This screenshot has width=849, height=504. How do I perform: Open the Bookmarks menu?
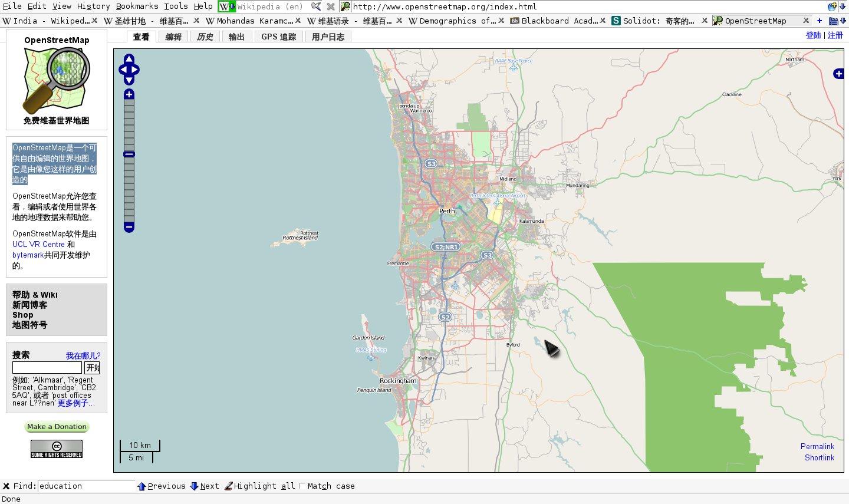coord(137,6)
